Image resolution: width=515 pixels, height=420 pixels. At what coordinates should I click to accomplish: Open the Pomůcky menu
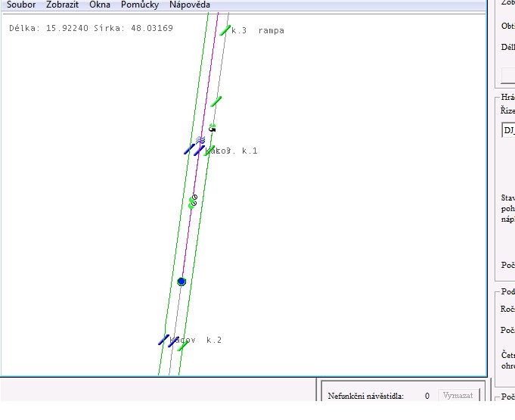click(x=140, y=5)
